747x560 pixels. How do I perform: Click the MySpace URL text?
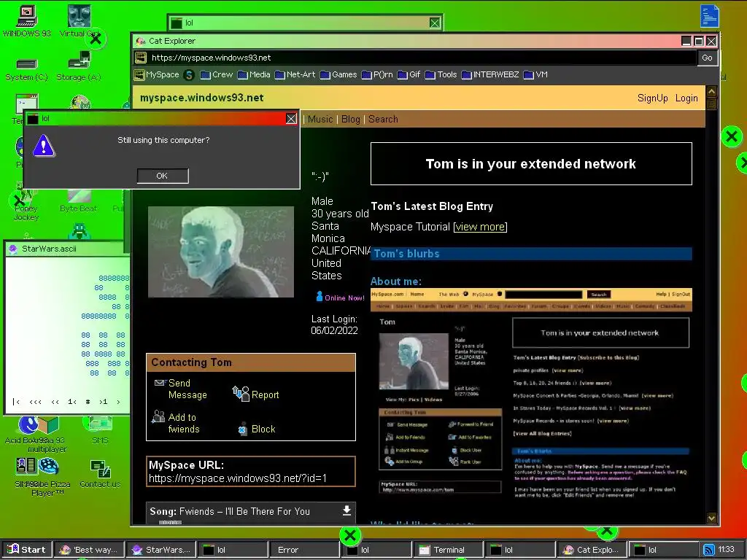click(238, 478)
